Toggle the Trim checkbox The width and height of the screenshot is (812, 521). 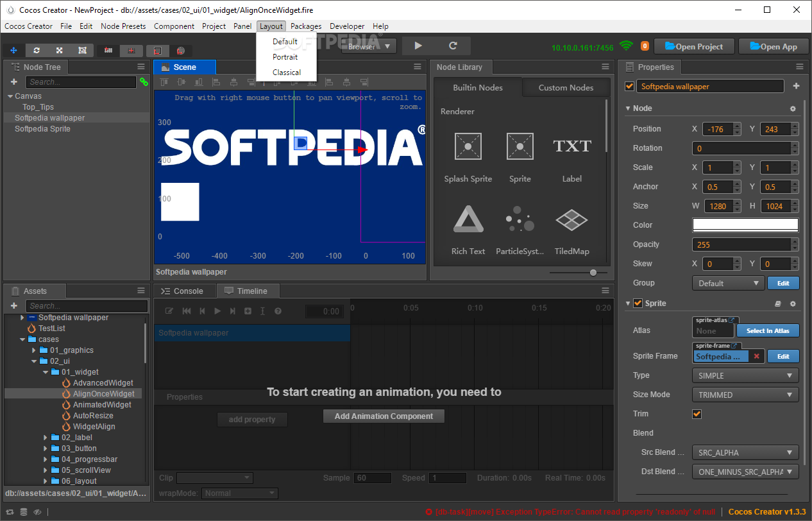pos(697,414)
